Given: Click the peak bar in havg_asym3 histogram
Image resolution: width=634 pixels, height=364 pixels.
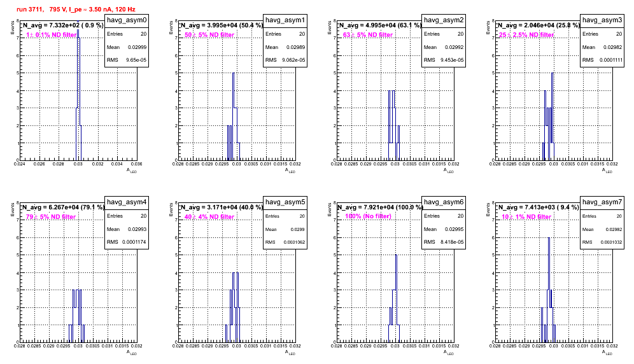Looking at the screenshot, I should [x=553, y=116].
